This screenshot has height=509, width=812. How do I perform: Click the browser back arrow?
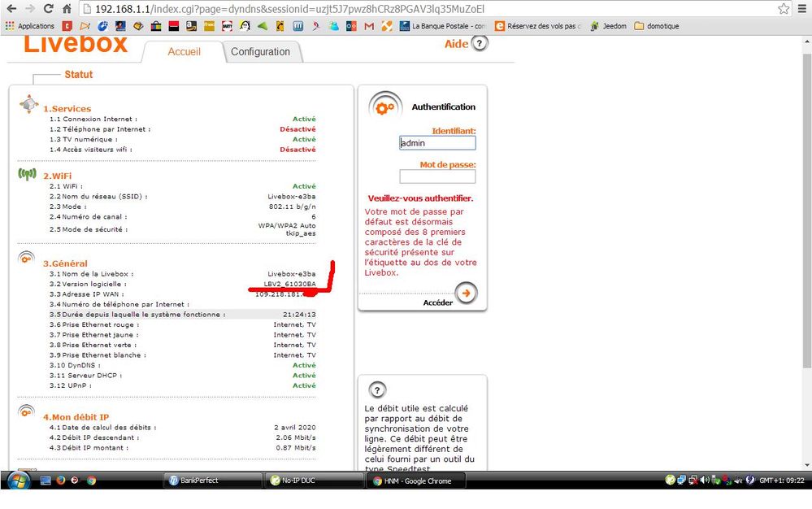(11, 9)
